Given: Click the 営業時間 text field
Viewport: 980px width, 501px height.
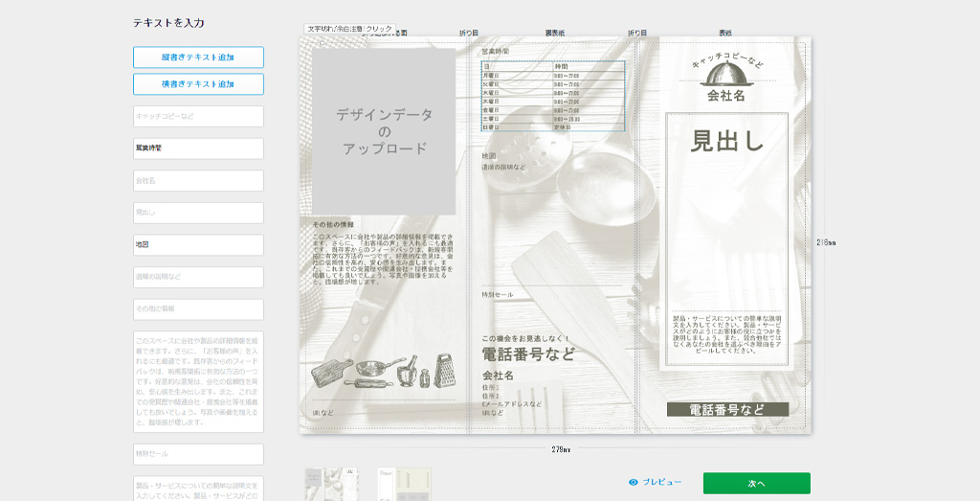Looking at the screenshot, I should pyautogui.click(x=198, y=148).
